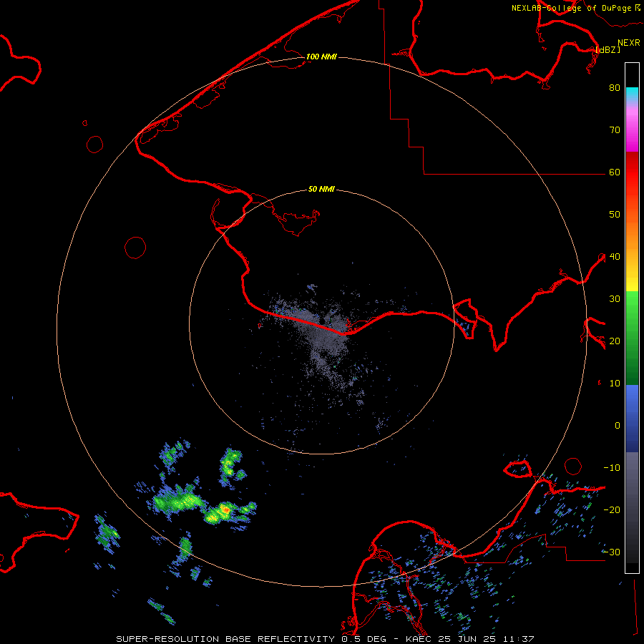Pick the magenta segment of the color bar

(632, 137)
